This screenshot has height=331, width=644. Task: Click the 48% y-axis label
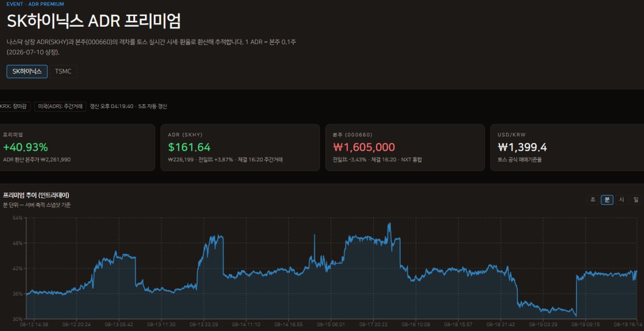[18, 243]
